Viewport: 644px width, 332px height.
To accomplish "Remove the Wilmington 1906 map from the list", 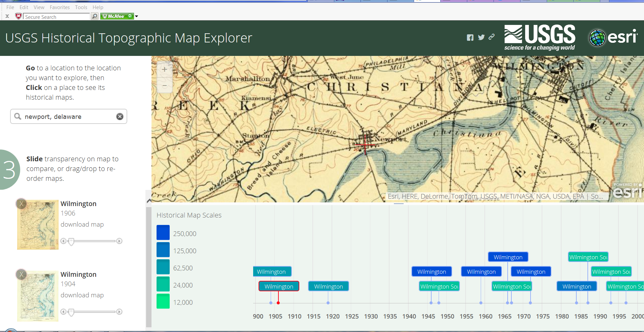I will (x=21, y=204).
